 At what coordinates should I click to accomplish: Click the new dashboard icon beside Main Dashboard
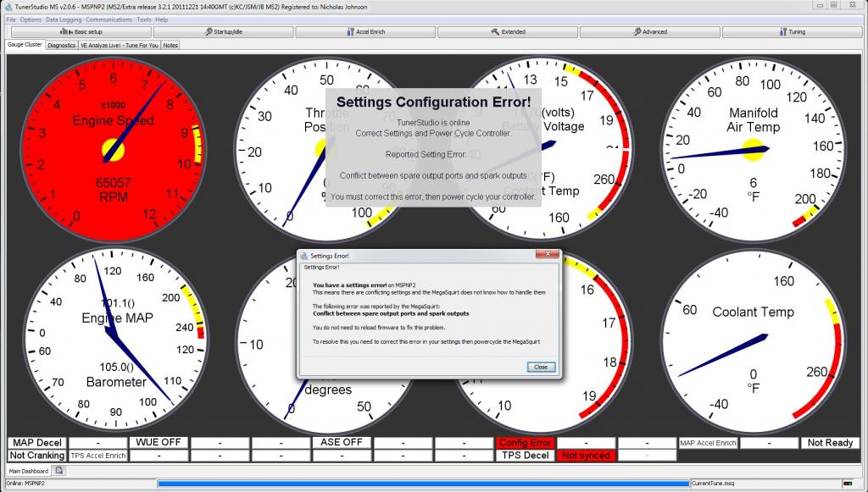(59, 471)
